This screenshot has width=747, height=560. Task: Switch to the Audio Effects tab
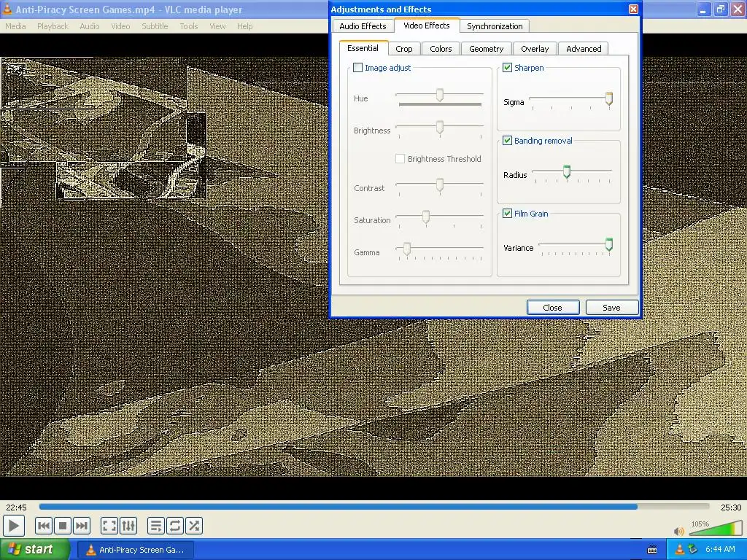pos(363,26)
